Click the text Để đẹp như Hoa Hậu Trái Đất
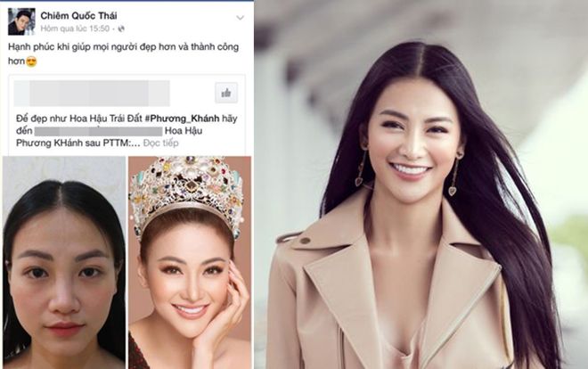The width and height of the screenshot is (588, 369). pos(79,119)
